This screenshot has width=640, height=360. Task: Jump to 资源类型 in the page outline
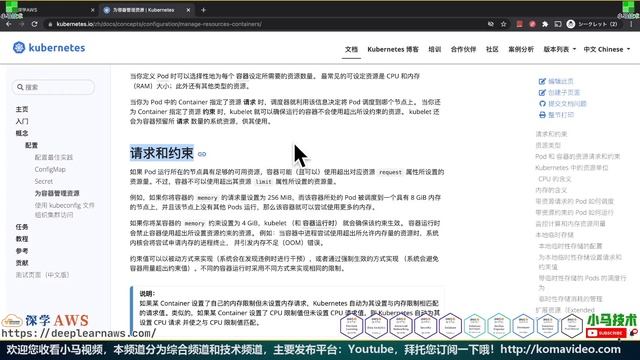[548, 145]
